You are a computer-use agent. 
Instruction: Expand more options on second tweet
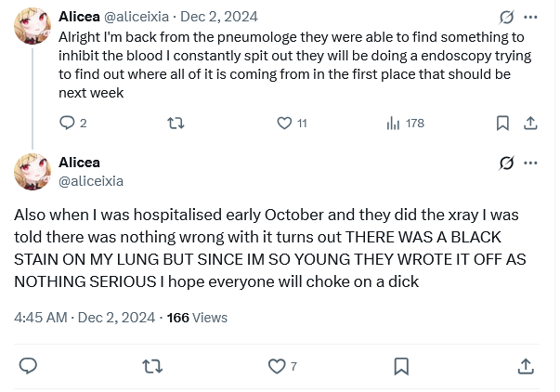[x=530, y=163]
